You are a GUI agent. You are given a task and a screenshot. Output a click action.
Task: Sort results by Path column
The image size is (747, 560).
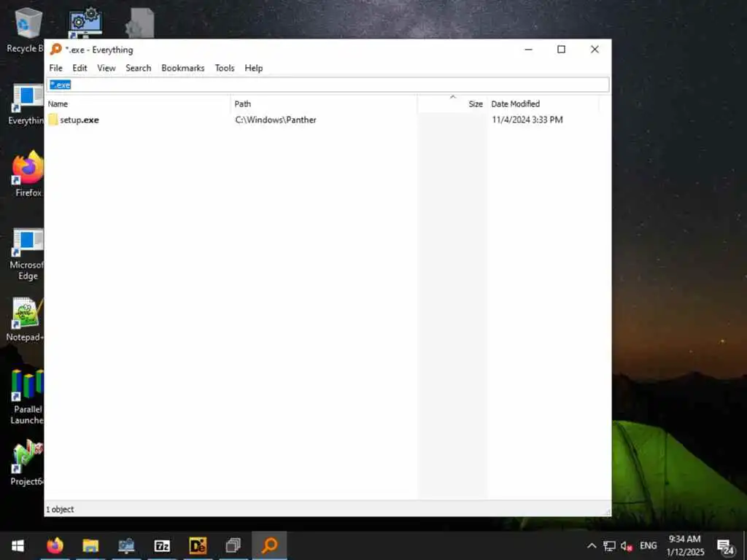pyautogui.click(x=324, y=104)
